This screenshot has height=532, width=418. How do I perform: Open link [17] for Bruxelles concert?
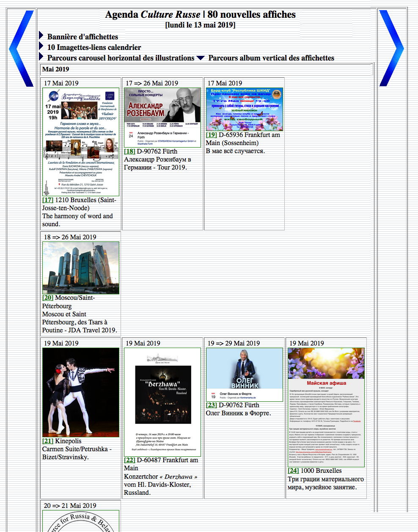[x=48, y=200]
